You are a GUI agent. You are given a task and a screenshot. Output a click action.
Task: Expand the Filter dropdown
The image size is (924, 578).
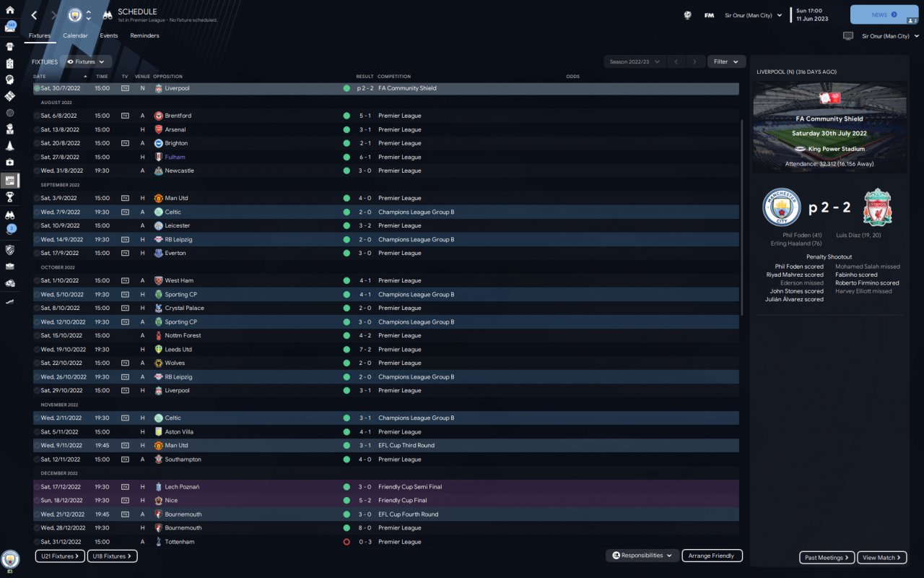726,62
